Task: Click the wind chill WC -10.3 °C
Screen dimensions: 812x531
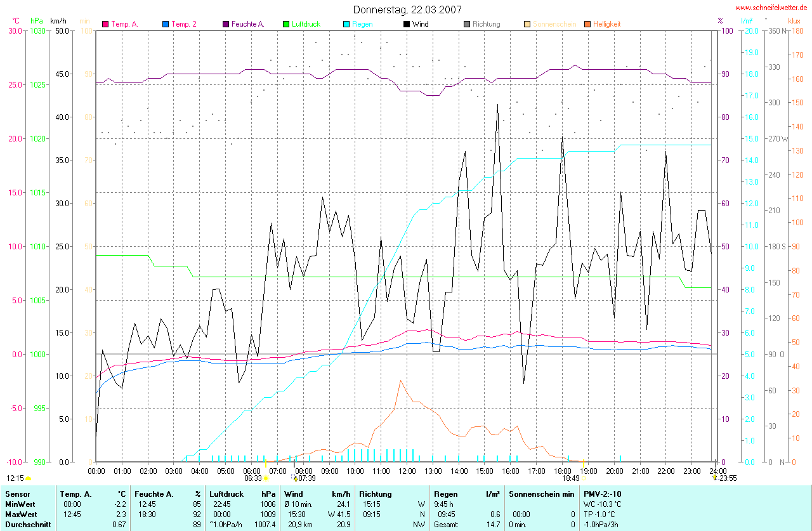Action: pyautogui.click(x=603, y=504)
